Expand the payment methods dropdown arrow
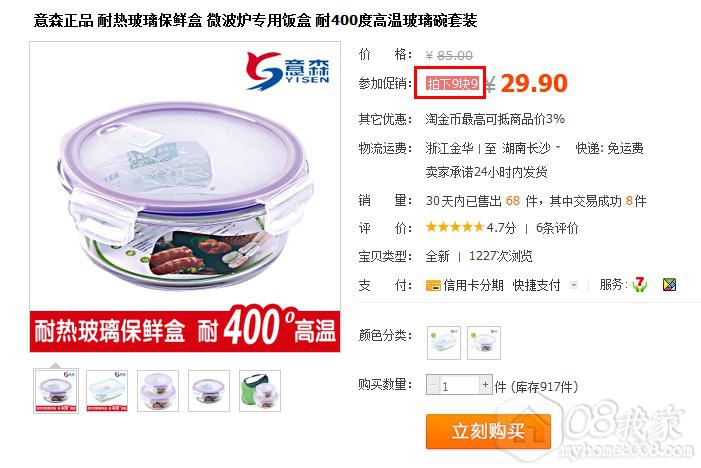The height and width of the screenshot is (468, 701). [574, 285]
